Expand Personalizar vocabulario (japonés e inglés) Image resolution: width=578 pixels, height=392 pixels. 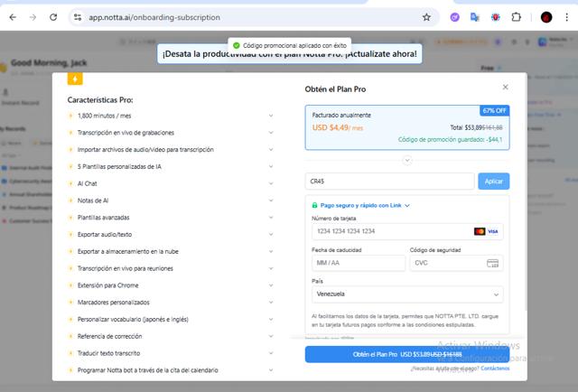[271, 320]
